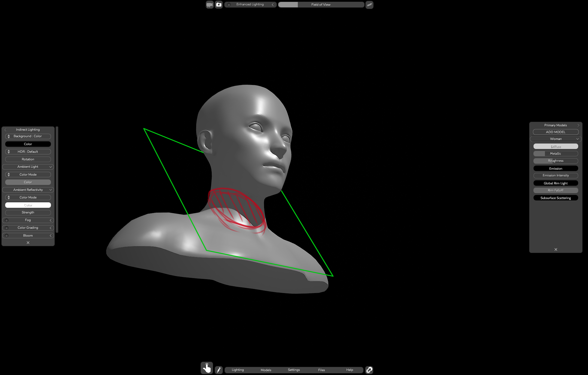Click the curved arrow icon at bottom right
588x375 pixels.
[x=369, y=370]
